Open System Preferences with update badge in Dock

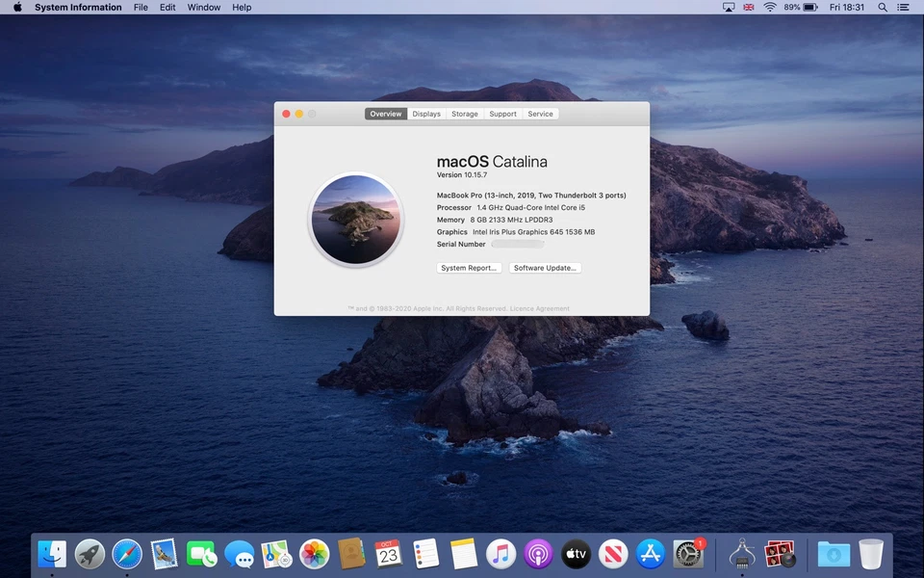pyautogui.click(x=688, y=555)
